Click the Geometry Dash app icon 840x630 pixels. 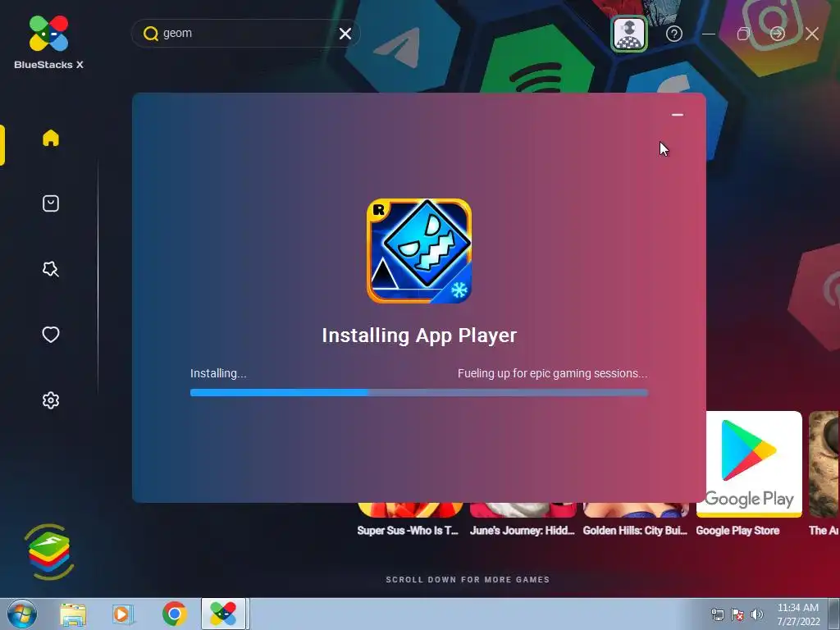coord(419,251)
